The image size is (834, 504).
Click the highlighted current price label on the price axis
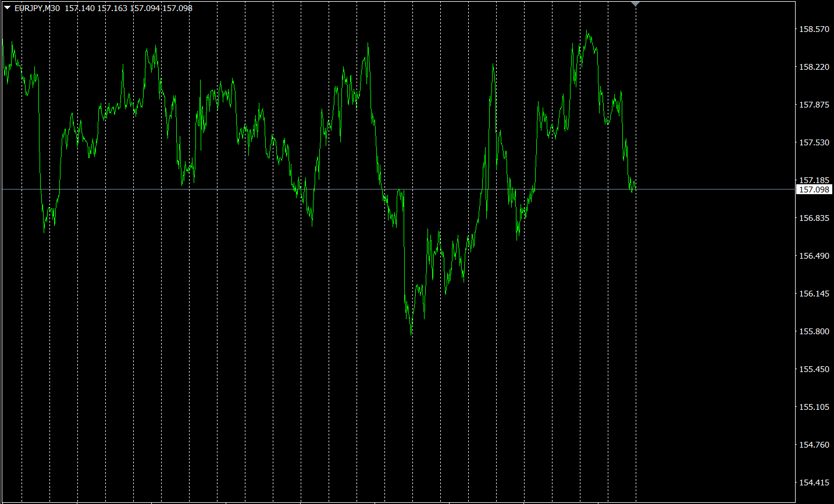click(814, 190)
